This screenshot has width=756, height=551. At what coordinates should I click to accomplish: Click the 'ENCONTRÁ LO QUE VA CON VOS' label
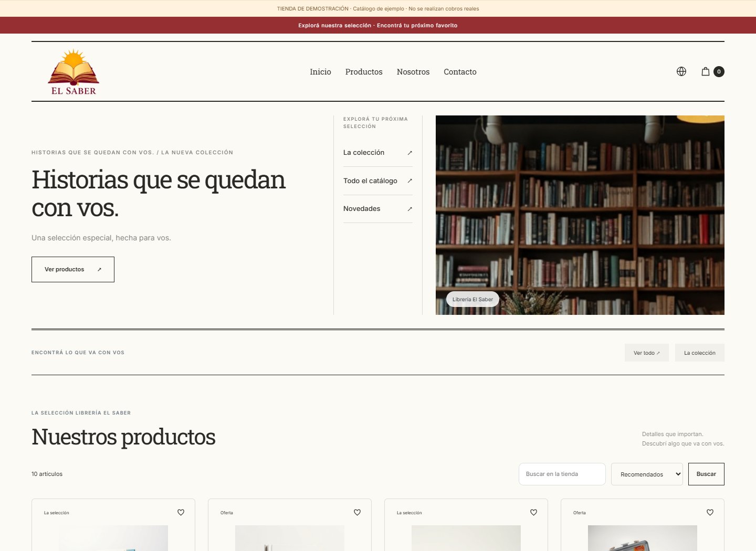pos(78,353)
